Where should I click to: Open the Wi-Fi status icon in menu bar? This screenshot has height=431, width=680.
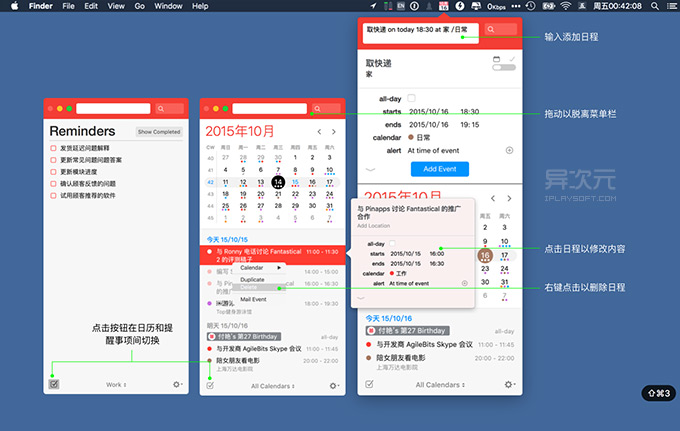(564, 6)
